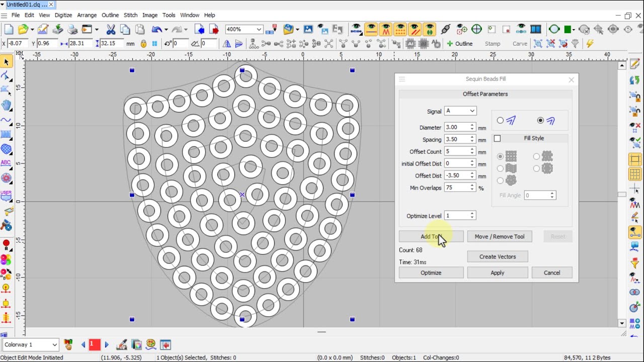This screenshot has height=362, width=644.
Task: Expand the dropdown arrow next to Open folder
Action: click(x=33, y=29)
